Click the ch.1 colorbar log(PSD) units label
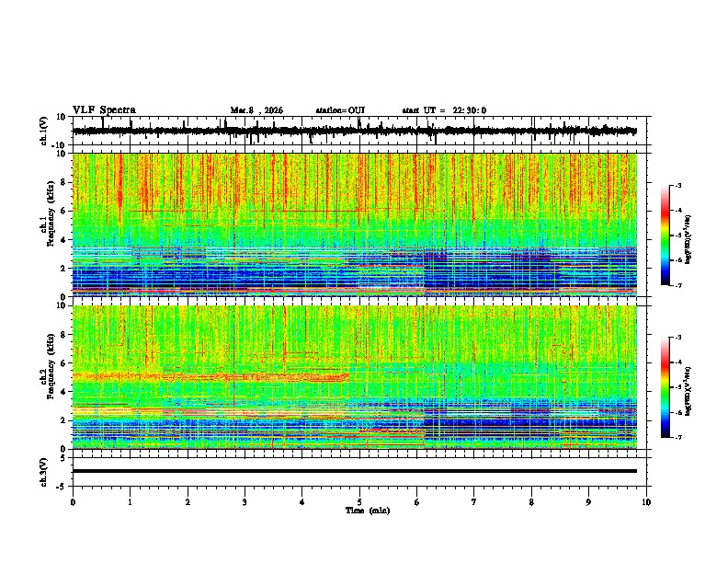The width and height of the screenshot is (728, 563). pos(688,240)
